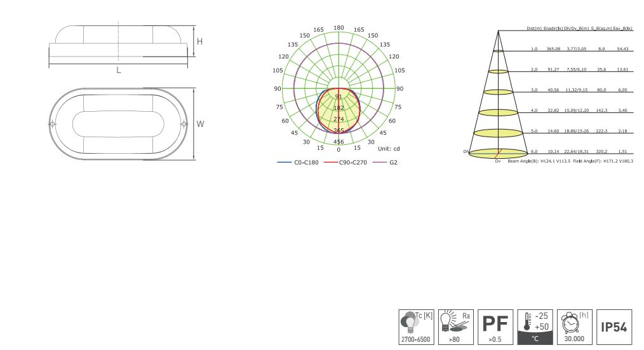Screen dimensions: 644x350
Task: Click the radial value 91 in polar chart
Action: click(339, 97)
